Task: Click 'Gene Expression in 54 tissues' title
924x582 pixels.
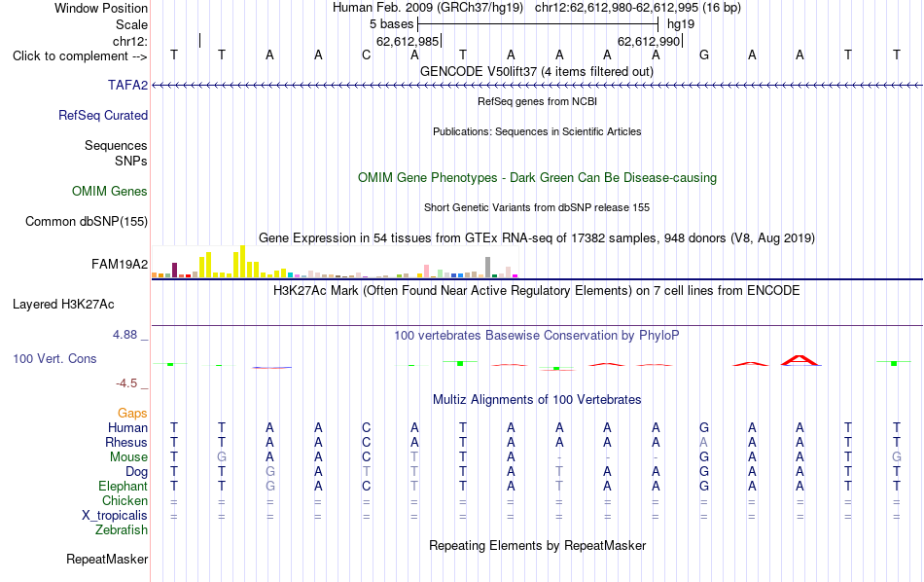Action: tap(537, 238)
